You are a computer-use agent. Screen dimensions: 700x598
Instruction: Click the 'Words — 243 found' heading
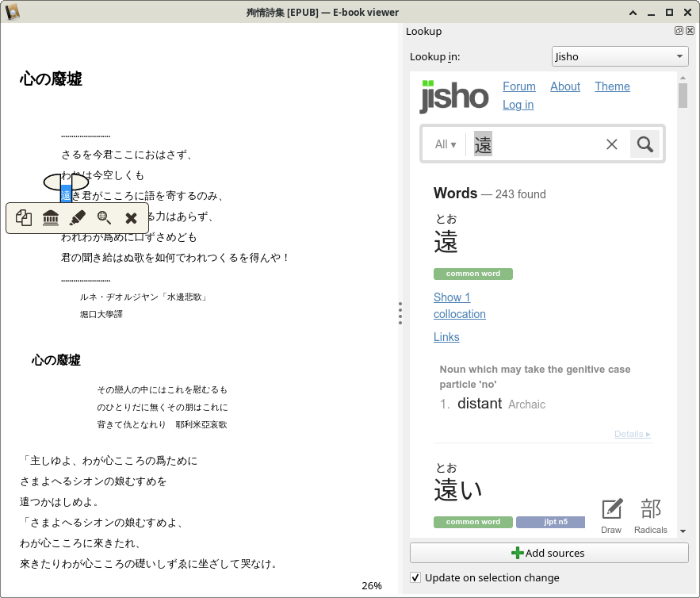coord(489,194)
